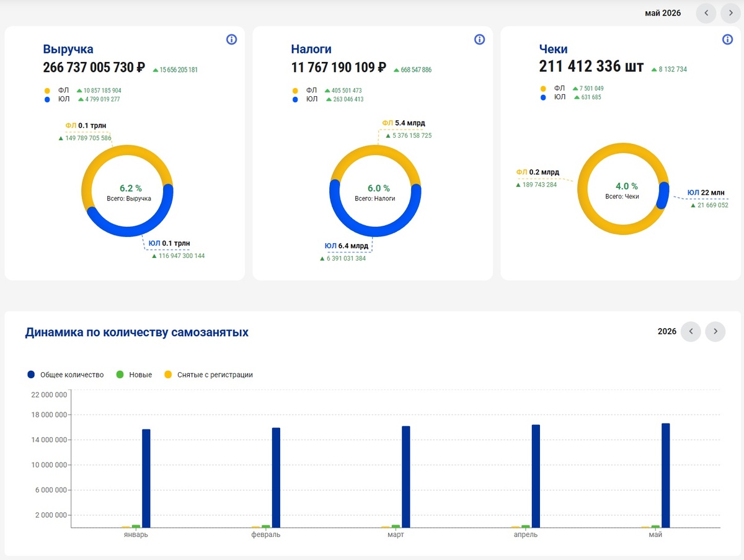Viewport: 744px width, 560px height.
Task: Click the Чеки card title
Action: pyautogui.click(x=553, y=49)
